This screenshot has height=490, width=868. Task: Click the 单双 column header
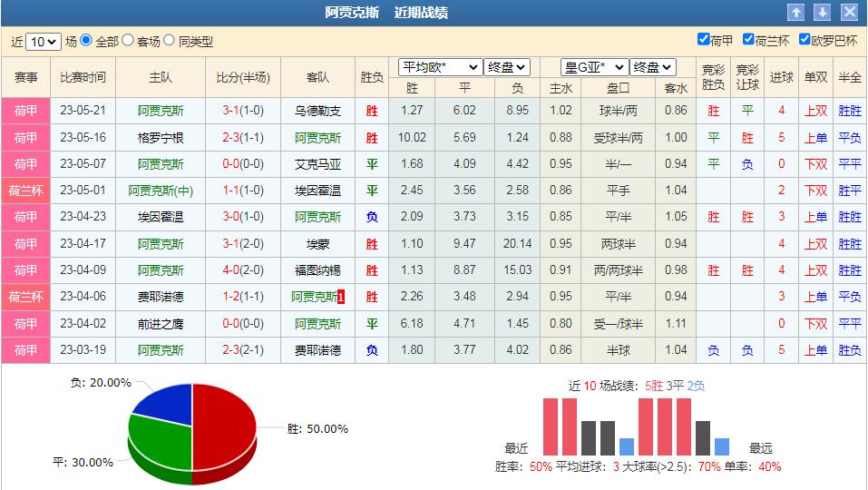pyautogui.click(x=815, y=77)
